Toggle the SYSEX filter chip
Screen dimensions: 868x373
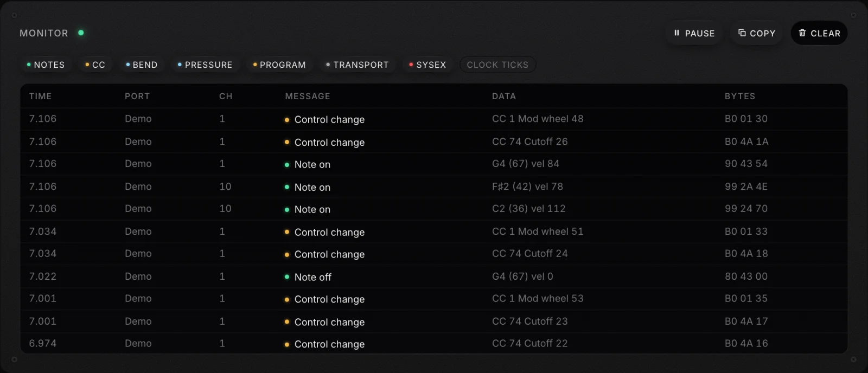pos(427,65)
